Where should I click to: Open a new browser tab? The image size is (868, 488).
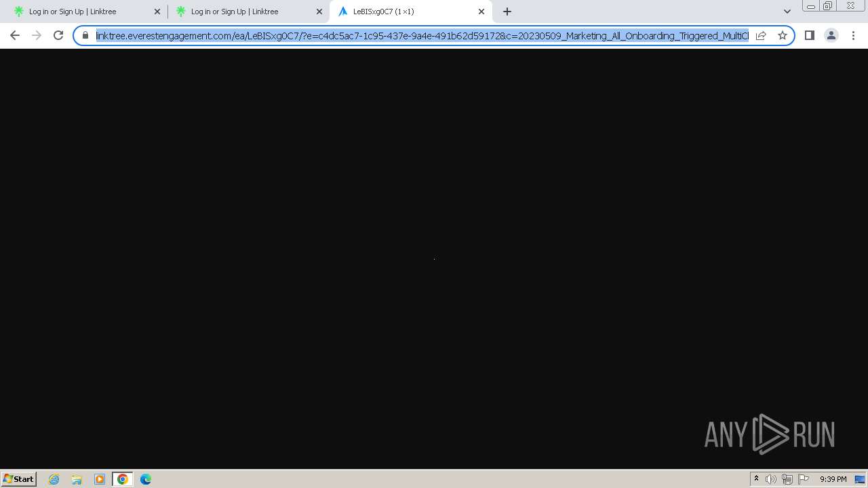(x=507, y=12)
